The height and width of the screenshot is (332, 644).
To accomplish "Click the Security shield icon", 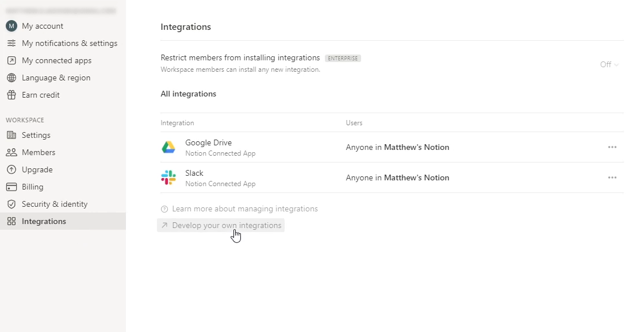I will [11, 204].
